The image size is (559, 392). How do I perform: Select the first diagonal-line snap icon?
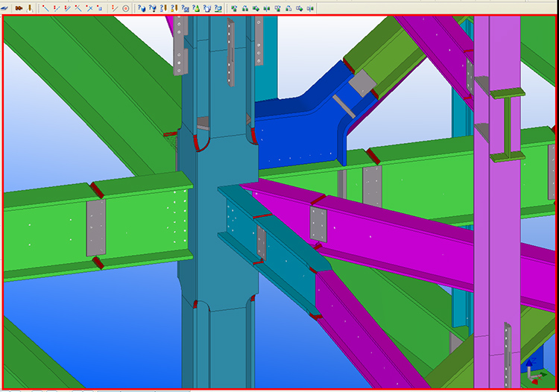click(x=45, y=7)
